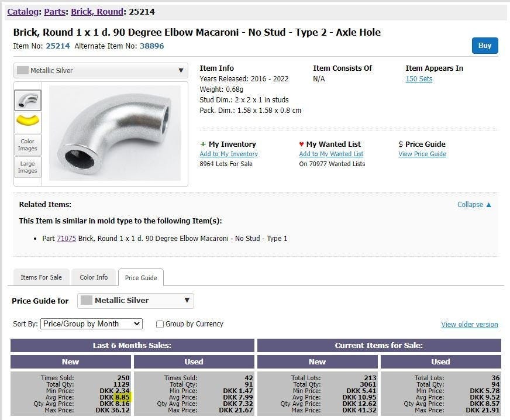Open the Large Images button
This screenshot has height=420, width=510.
point(27,167)
